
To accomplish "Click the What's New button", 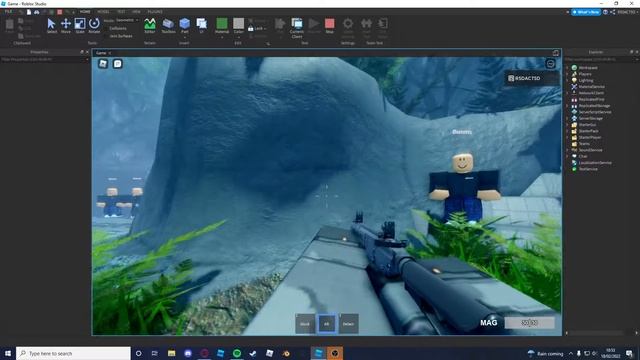I will pyautogui.click(x=585, y=12).
